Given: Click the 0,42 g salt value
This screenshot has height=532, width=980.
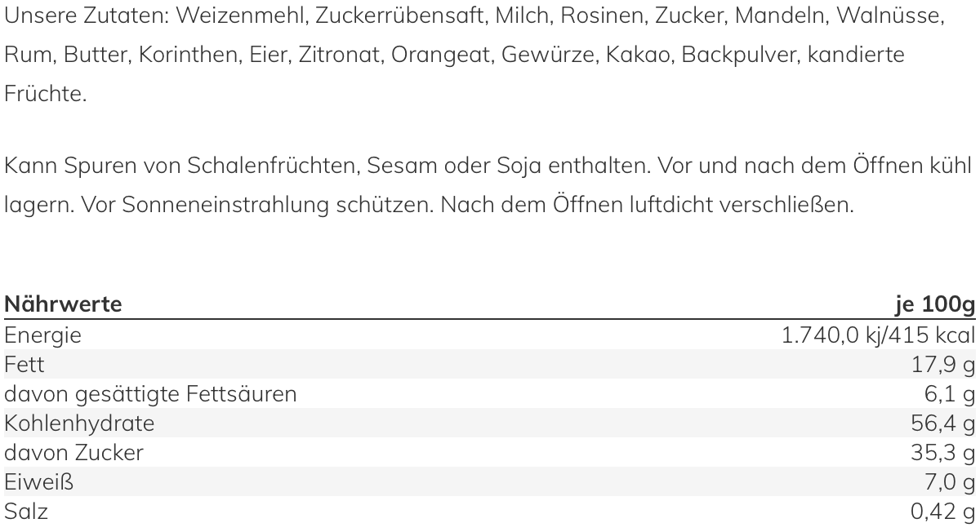Looking at the screenshot, I should point(943,512).
